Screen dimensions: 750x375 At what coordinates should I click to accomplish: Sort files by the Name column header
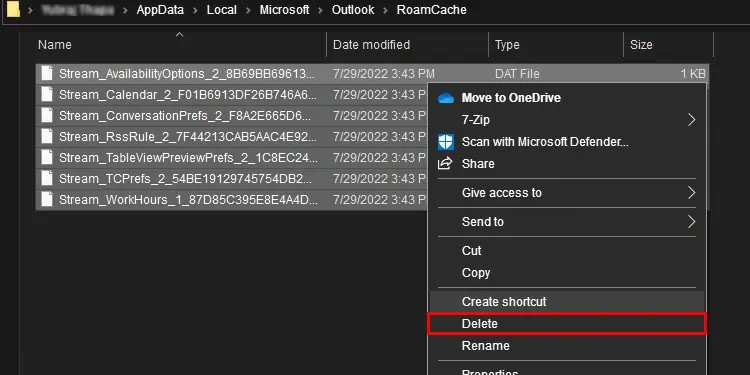[x=181, y=45]
